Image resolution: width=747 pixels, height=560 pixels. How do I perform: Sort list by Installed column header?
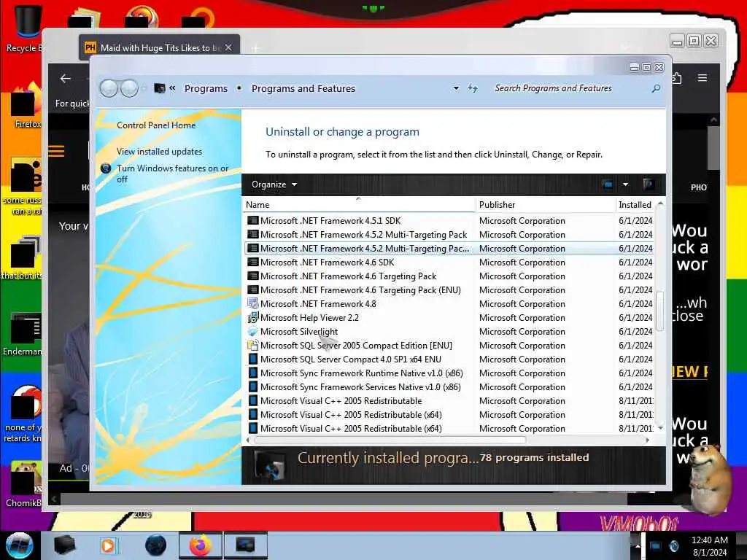click(x=635, y=205)
